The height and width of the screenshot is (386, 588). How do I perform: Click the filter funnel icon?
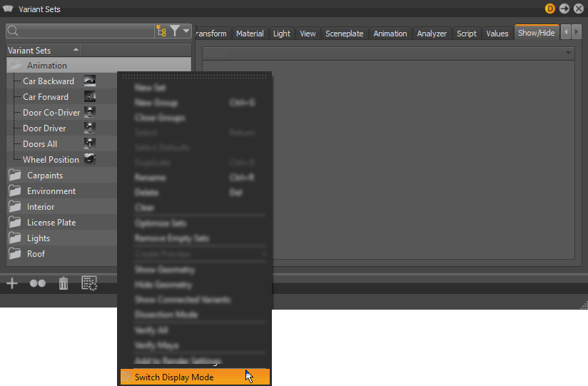coord(175,31)
